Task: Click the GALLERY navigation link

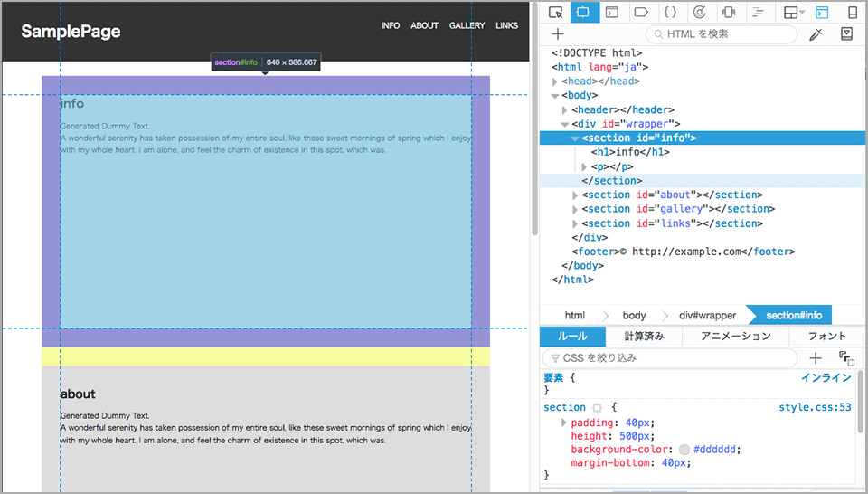Action: [467, 25]
